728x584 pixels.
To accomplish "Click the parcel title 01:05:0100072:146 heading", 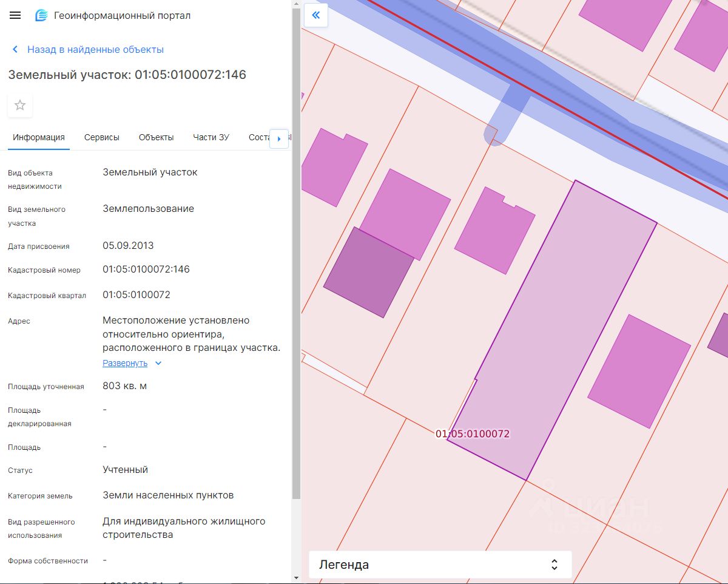I will pos(127,75).
